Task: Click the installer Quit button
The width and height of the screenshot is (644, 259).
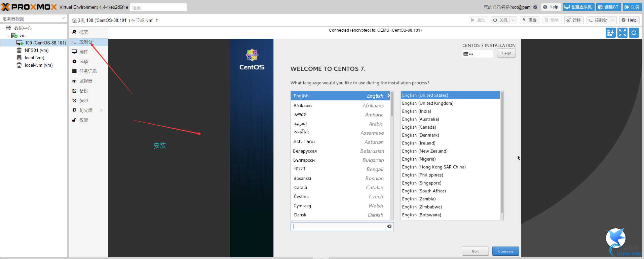Action: 475,251
